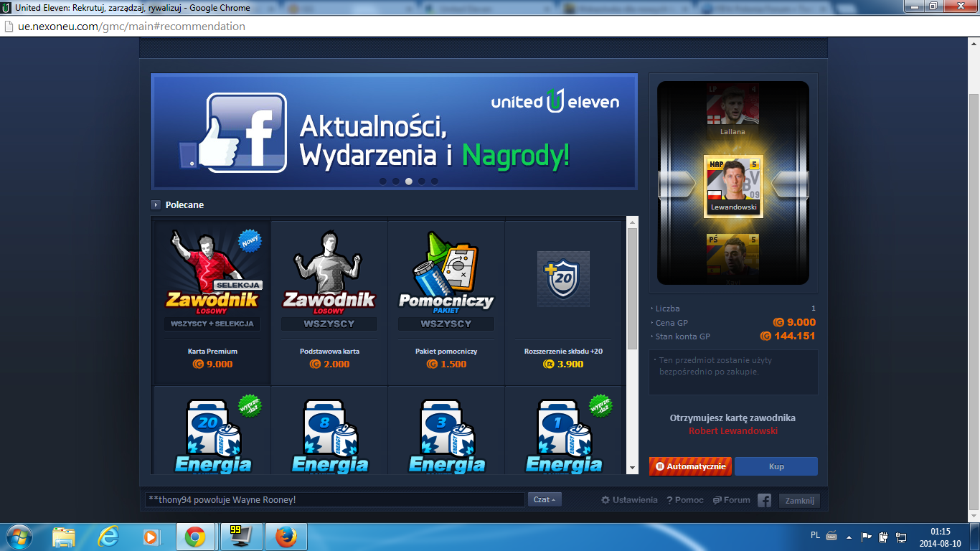980x551 pixels.
Task: Choose the Pakiet pomocniczy item
Action: click(446, 302)
